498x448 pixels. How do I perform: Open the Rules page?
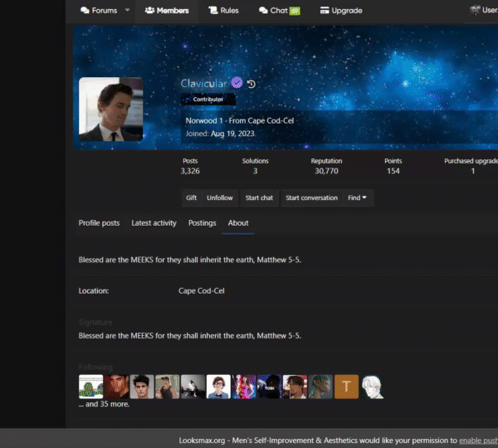(223, 11)
